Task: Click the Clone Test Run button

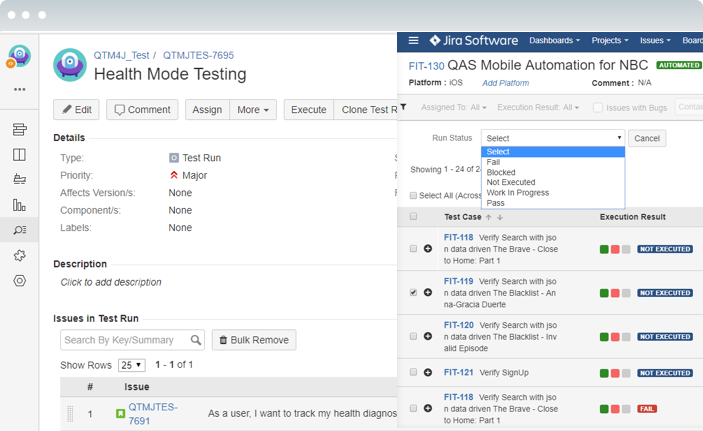Action: tap(366, 110)
